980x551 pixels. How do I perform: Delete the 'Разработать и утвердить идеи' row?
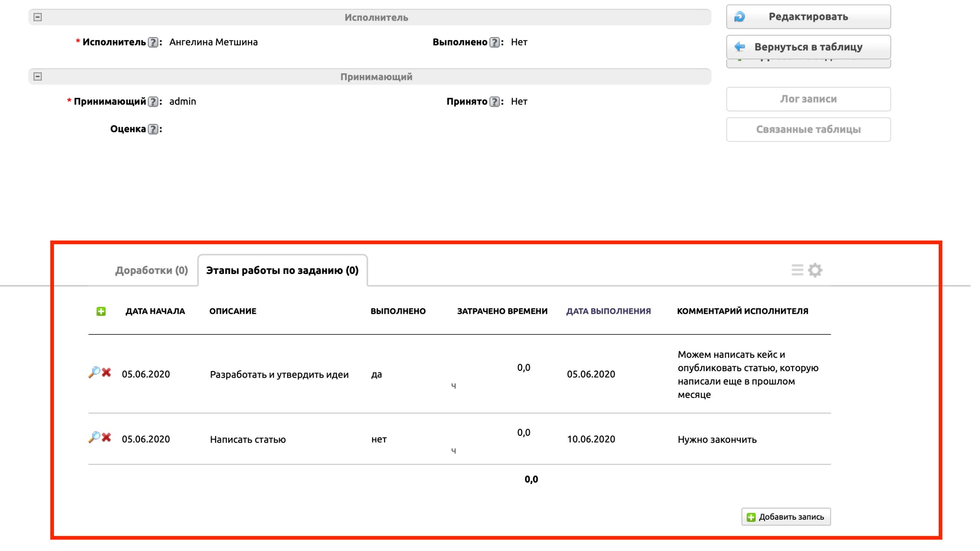coord(106,372)
